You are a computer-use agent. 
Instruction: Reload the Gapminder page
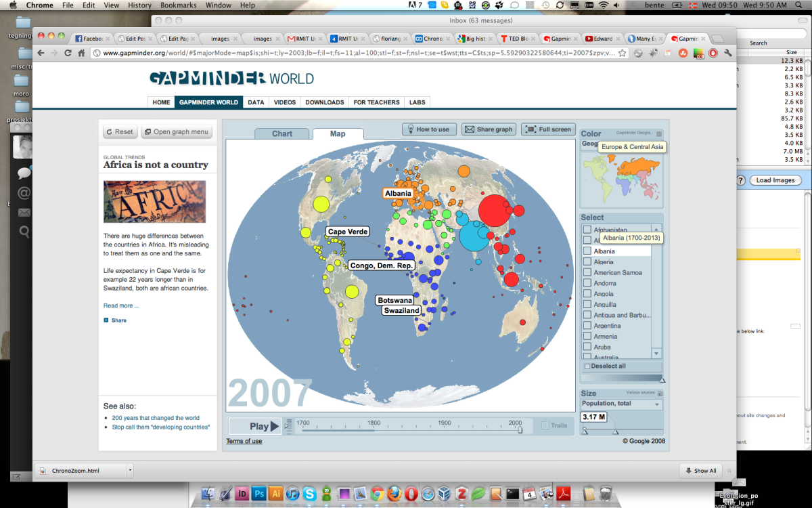point(68,53)
